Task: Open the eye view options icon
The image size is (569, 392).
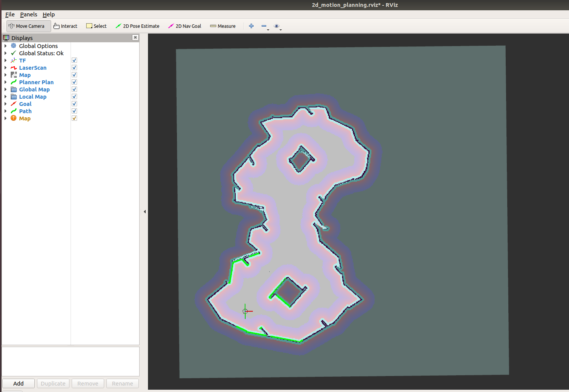Action: coord(278,26)
